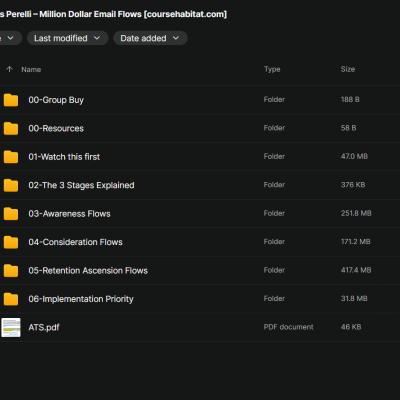This screenshot has width=400, height=400.
Task: Click the 188 B size value
Action: (350, 99)
